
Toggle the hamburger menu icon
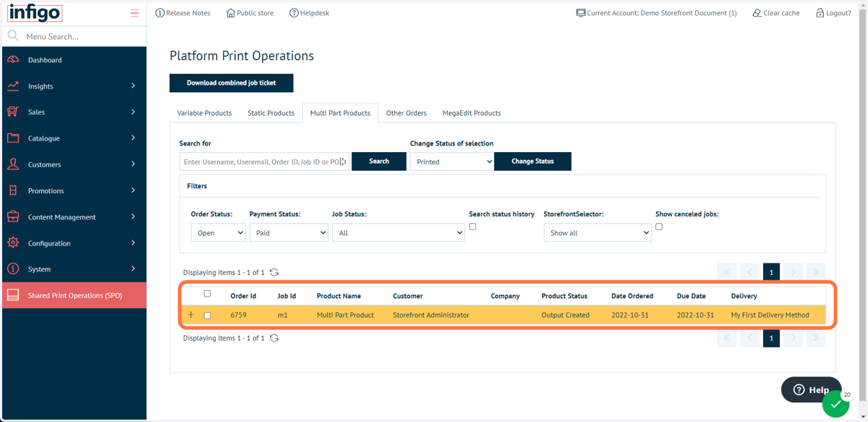135,13
